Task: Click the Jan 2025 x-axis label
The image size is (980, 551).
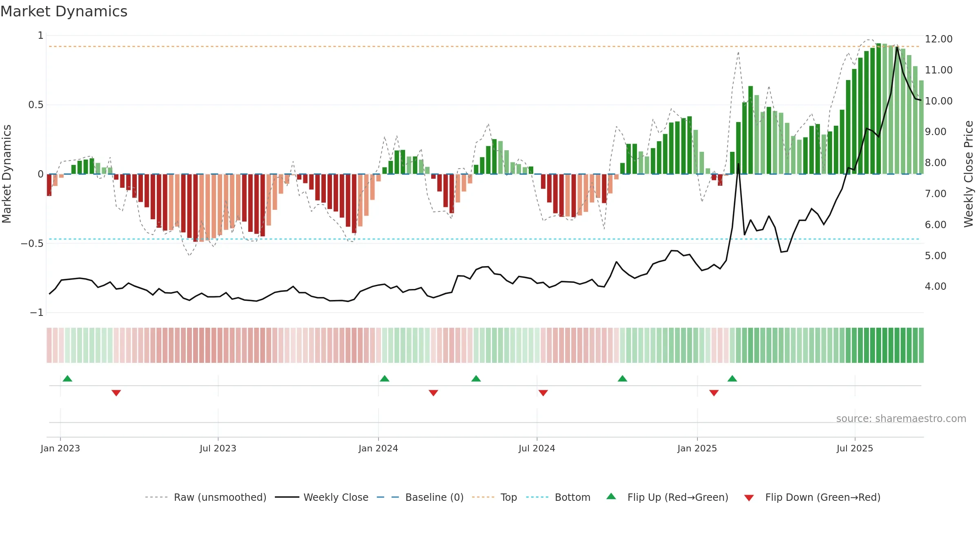Action: coord(697,448)
